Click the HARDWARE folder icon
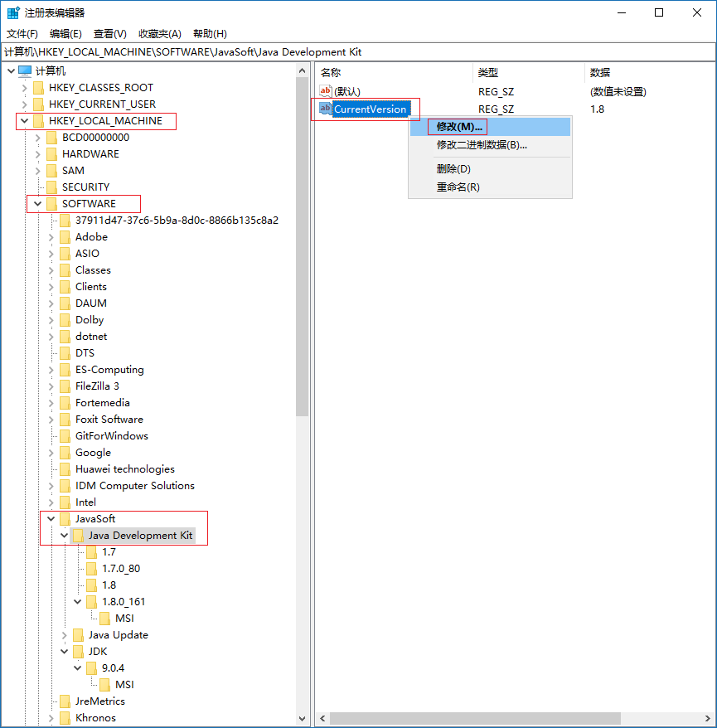Image resolution: width=717 pixels, height=728 pixels. [52, 154]
